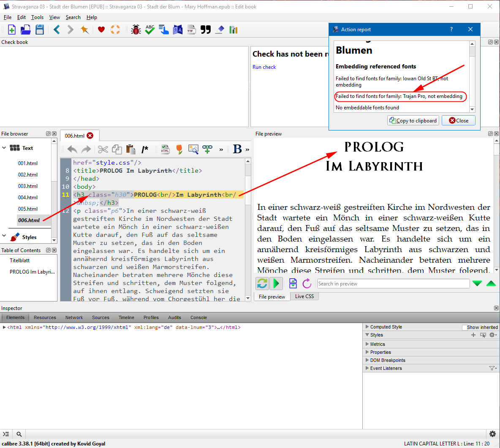Image resolution: width=500 pixels, height=448 pixels.
Task: Click the Search in preview field
Action: click(393, 284)
